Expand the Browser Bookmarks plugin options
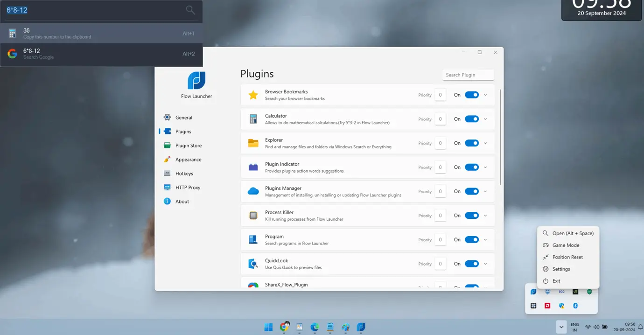This screenshot has width=644, height=335. [x=485, y=95]
